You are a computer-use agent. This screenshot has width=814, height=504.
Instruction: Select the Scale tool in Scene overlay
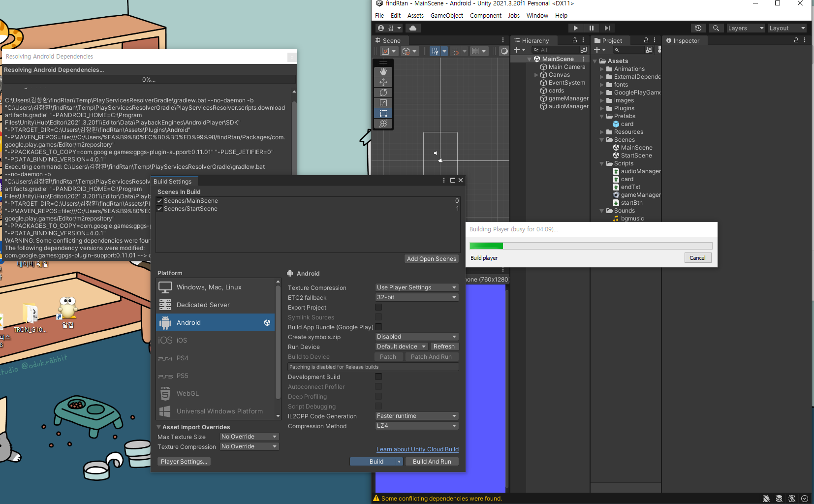coord(383,103)
